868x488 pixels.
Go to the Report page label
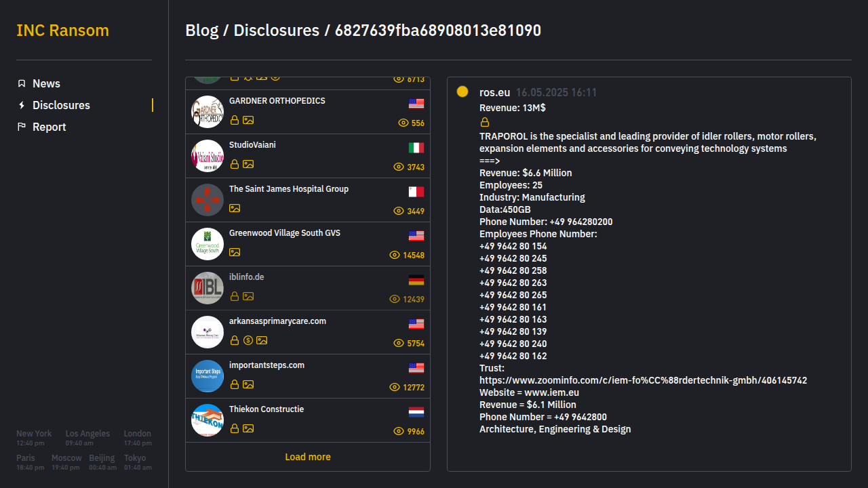click(50, 127)
